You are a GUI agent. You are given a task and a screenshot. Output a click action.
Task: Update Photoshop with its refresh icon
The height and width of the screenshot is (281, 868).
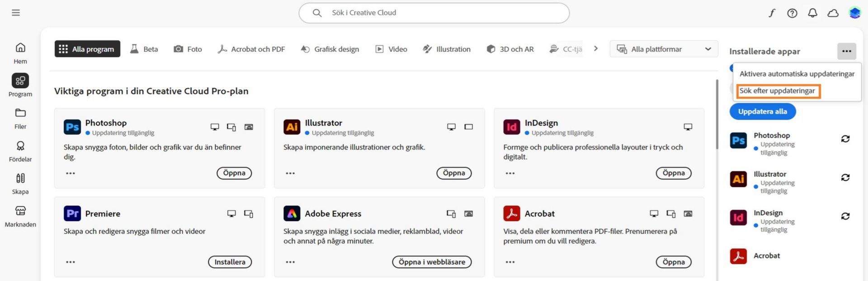tap(845, 139)
